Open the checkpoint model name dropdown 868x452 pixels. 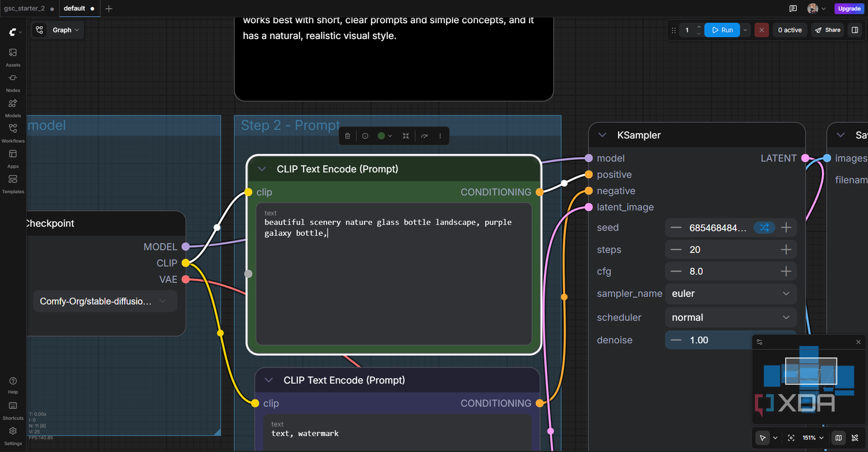[x=105, y=302]
